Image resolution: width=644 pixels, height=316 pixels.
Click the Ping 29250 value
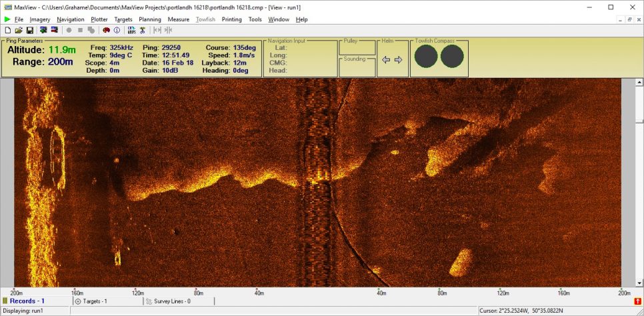(x=169, y=48)
